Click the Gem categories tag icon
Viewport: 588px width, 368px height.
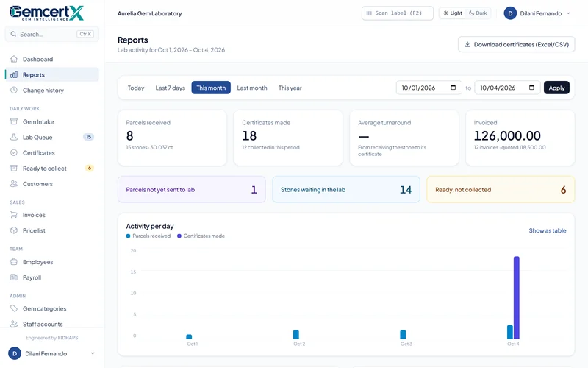pos(14,308)
